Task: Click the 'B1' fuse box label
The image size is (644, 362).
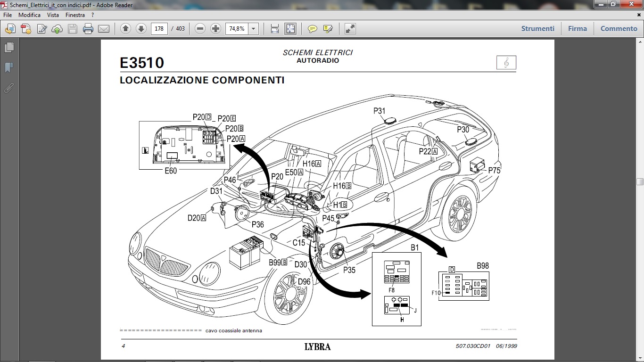Action: pyautogui.click(x=415, y=247)
